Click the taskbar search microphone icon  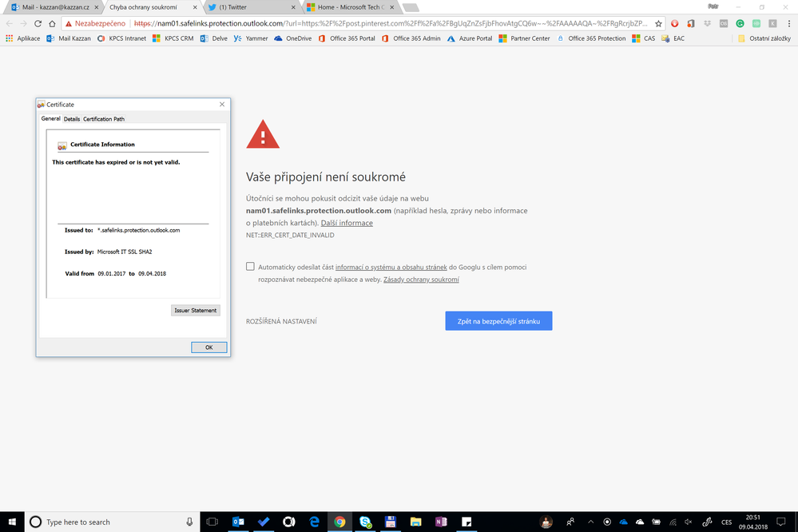[x=189, y=522]
